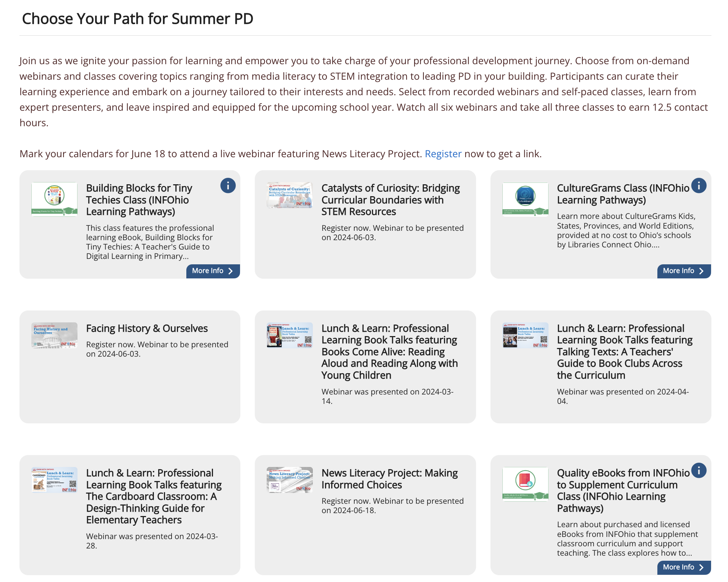Click info icon on Quality eBooks card
The image size is (728, 582).
pyautogui.click(x=699, y=471)
